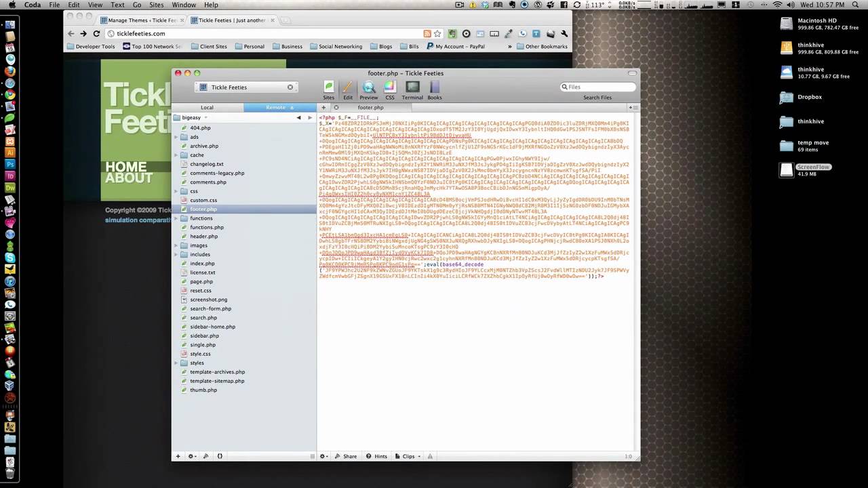Close the Tickle Feeties site with x icon

[290, 87]
